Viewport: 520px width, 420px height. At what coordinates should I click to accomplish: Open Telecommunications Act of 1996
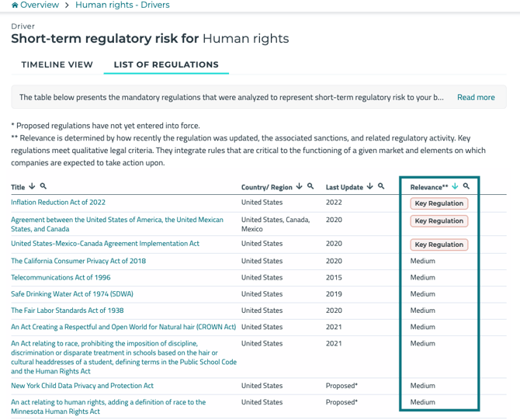tap(61, 277)
